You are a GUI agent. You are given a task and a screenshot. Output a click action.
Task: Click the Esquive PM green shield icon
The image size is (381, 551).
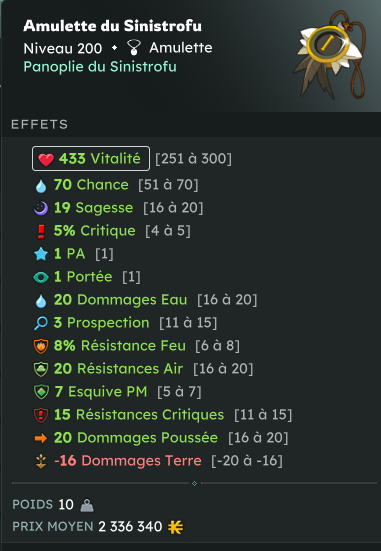point(41,392)
